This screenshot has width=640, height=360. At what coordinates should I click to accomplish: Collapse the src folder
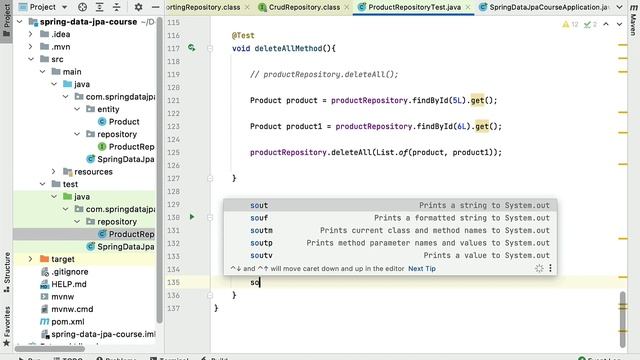[x=31, y=59]
